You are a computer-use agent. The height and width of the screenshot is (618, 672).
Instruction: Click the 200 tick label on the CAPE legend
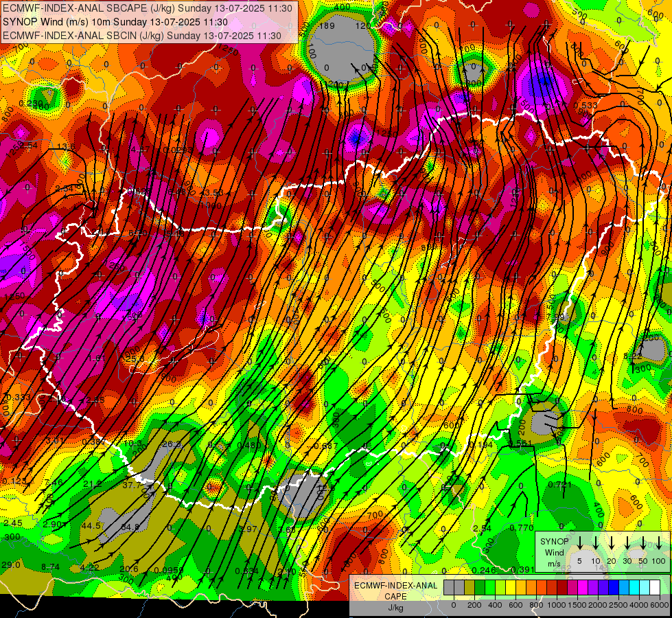tap(474, 605)
